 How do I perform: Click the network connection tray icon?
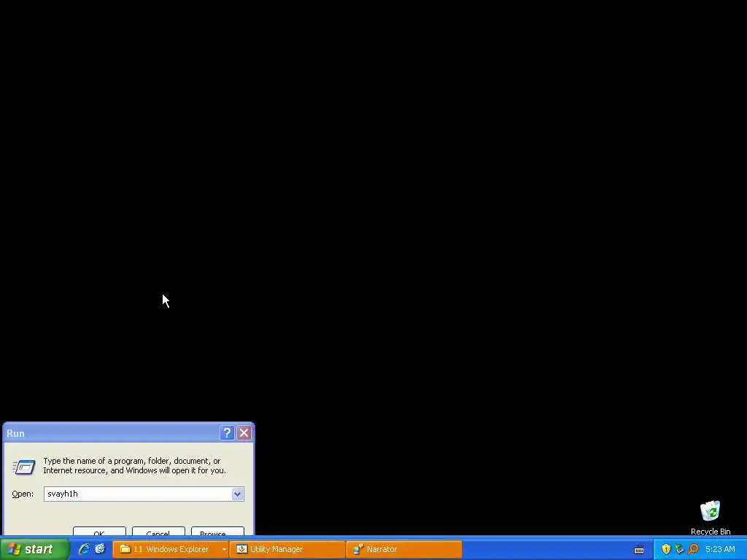[679, 549]
